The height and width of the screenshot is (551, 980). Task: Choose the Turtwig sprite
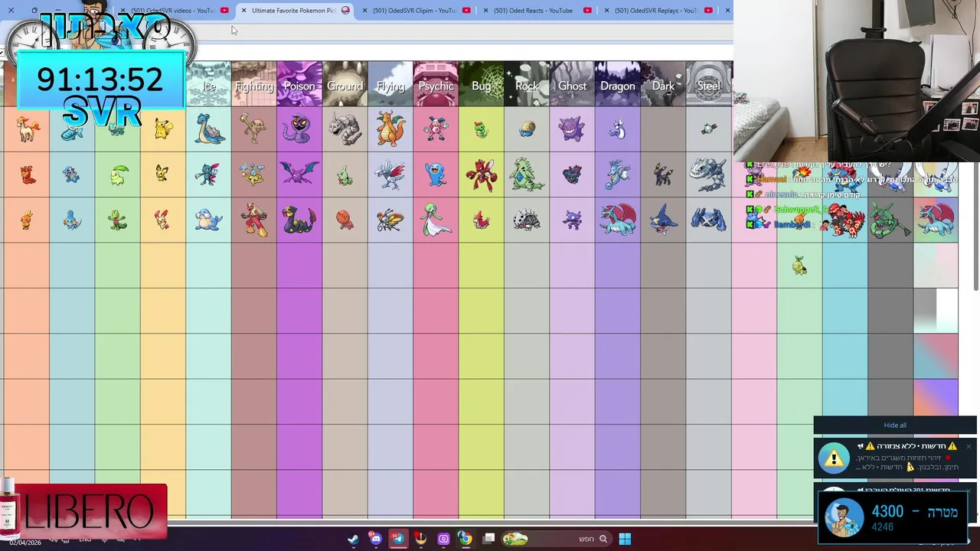click(x=799, y=266)
